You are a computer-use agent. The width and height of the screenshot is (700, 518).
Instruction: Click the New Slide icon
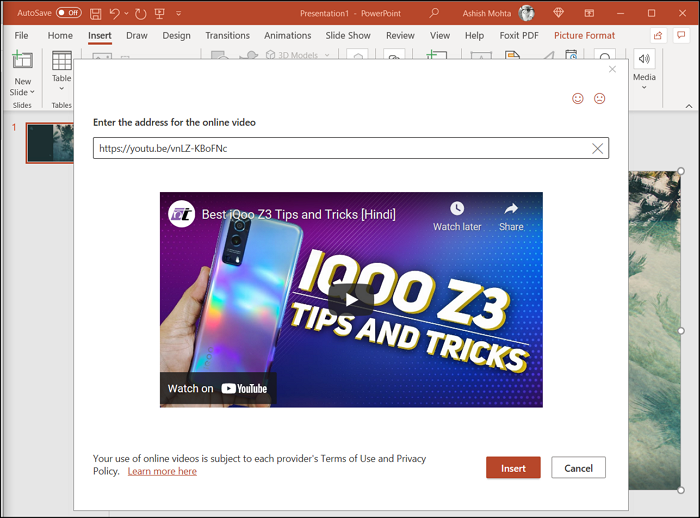pyautogui.click(x=22, y=61)
